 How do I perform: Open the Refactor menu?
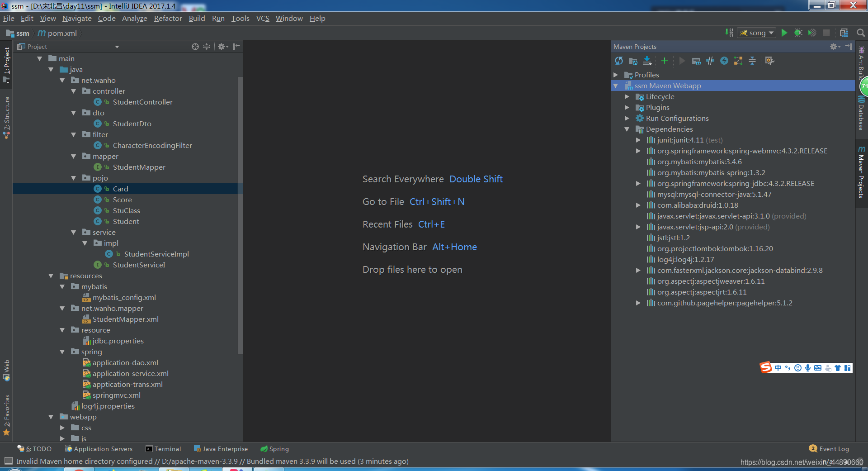(168, 18)
